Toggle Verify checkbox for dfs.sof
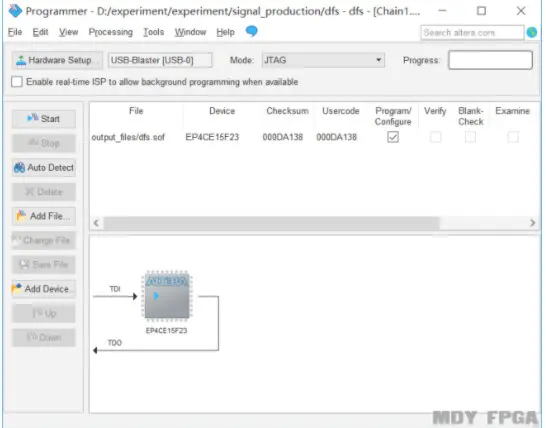 pos(435,137)
